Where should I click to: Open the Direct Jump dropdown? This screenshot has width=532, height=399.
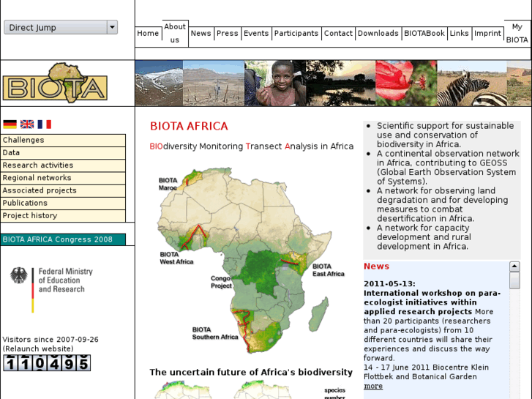61,27
